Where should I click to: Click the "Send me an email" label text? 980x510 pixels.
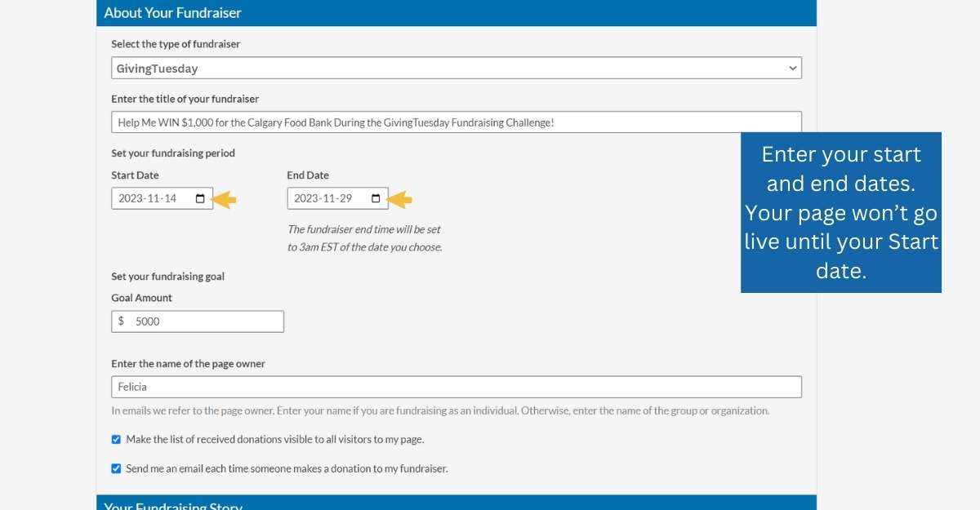click(x=287, y=469)
